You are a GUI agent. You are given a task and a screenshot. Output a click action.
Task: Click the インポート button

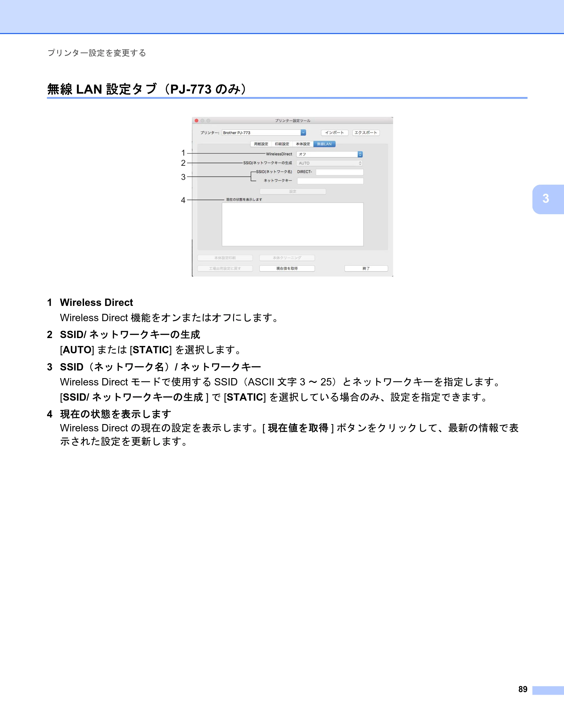(335, 133)
